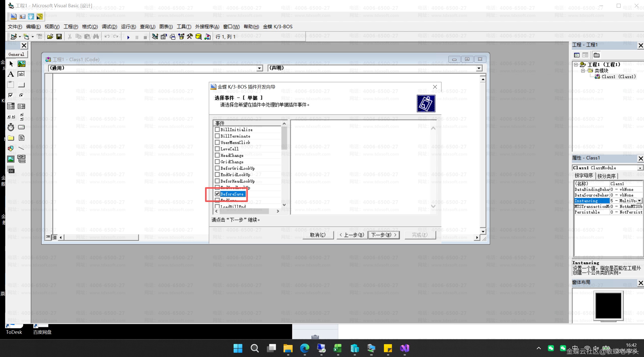Open the Object Browser toolbar icon
This screenshot has height=357, width=644.
click(181, 37)
